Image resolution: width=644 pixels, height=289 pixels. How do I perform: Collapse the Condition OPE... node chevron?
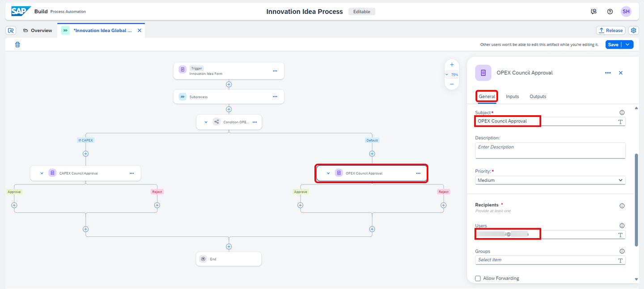pos(206,122)
